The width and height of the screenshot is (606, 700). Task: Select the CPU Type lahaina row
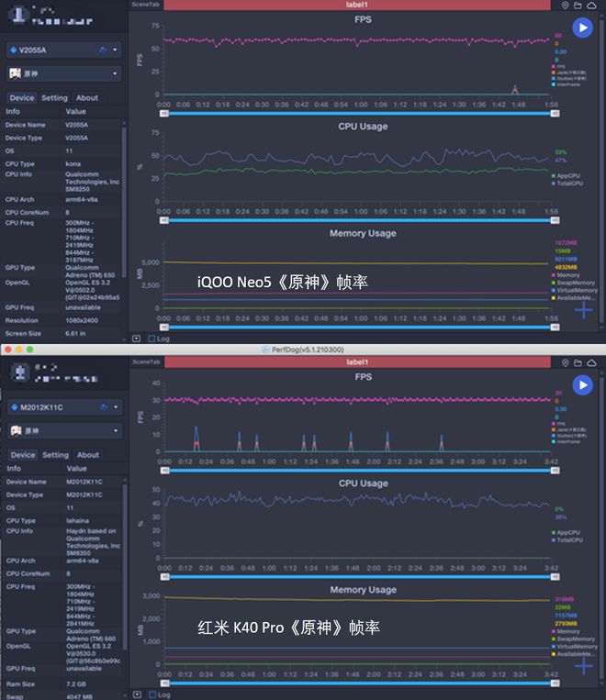[63, 520]
